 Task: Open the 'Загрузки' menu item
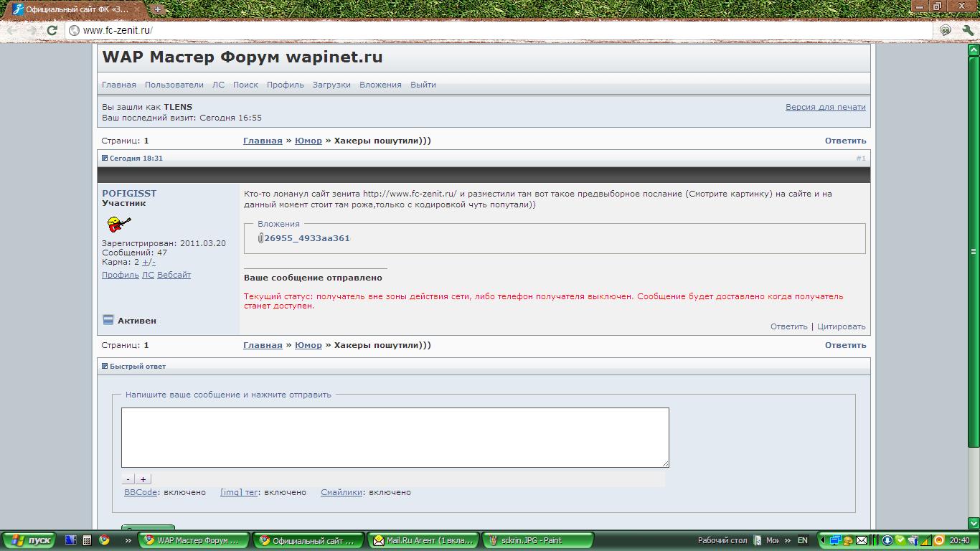pos(331,85)
